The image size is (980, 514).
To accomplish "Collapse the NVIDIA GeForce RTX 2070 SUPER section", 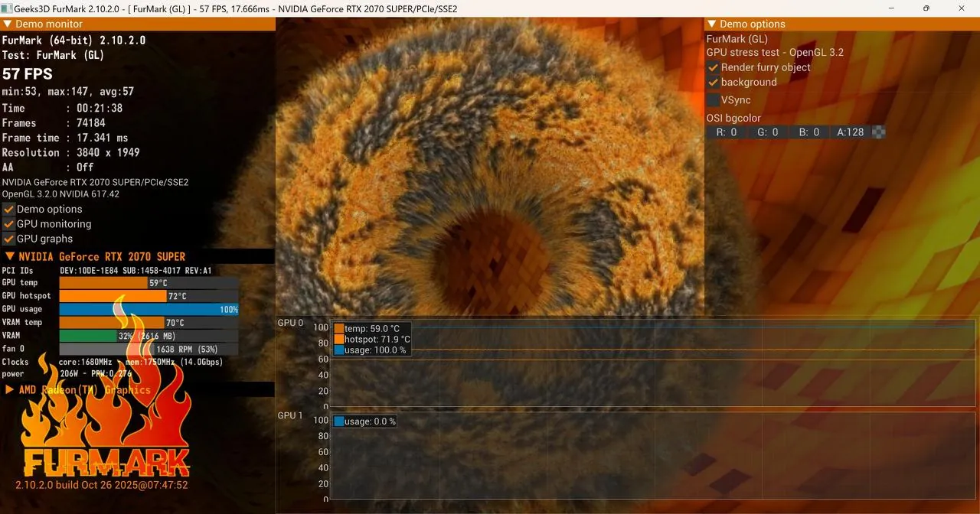I will coord(137,257).
